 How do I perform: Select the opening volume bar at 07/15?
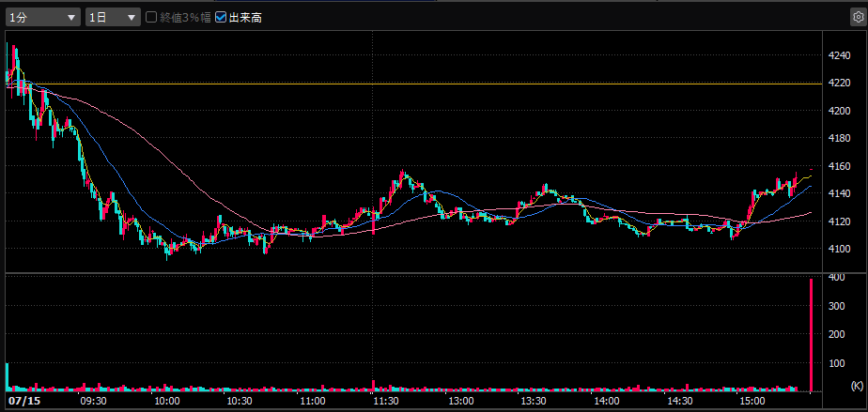[8, 377]
